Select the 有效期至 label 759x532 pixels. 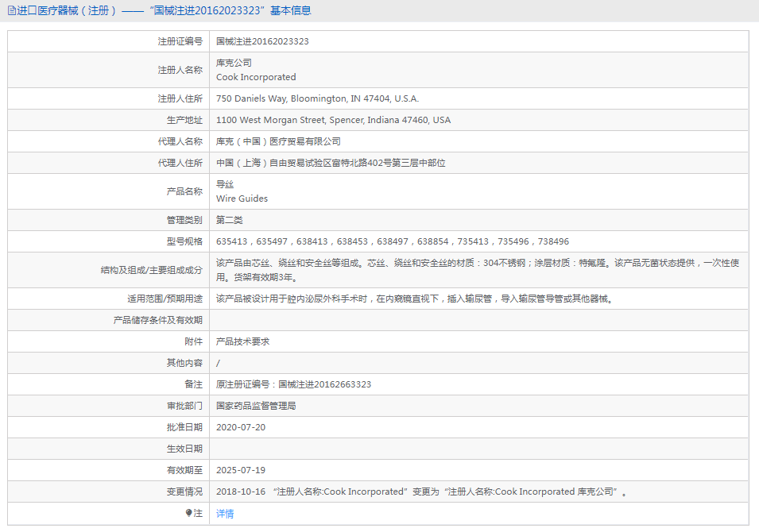coord(184,470)
